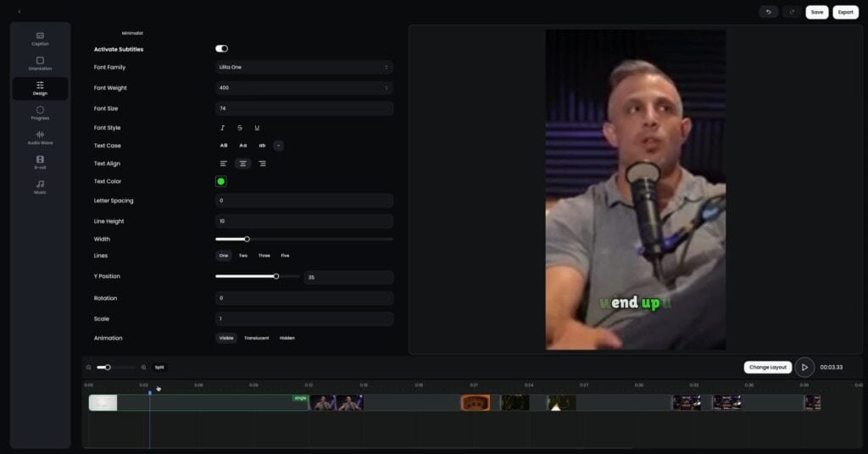Screen dimensions: 868x454
Task: Click the blue playhead marker on timeline
Action: click(149, 393)
